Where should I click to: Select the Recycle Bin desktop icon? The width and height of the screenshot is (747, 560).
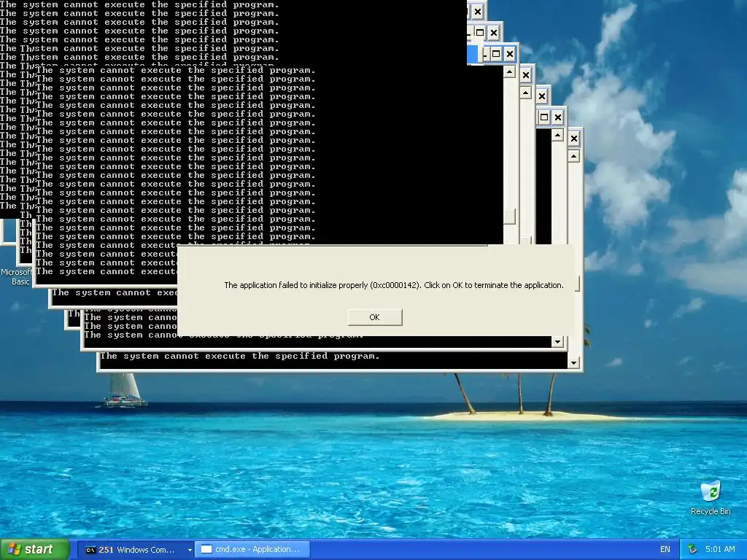711,497
